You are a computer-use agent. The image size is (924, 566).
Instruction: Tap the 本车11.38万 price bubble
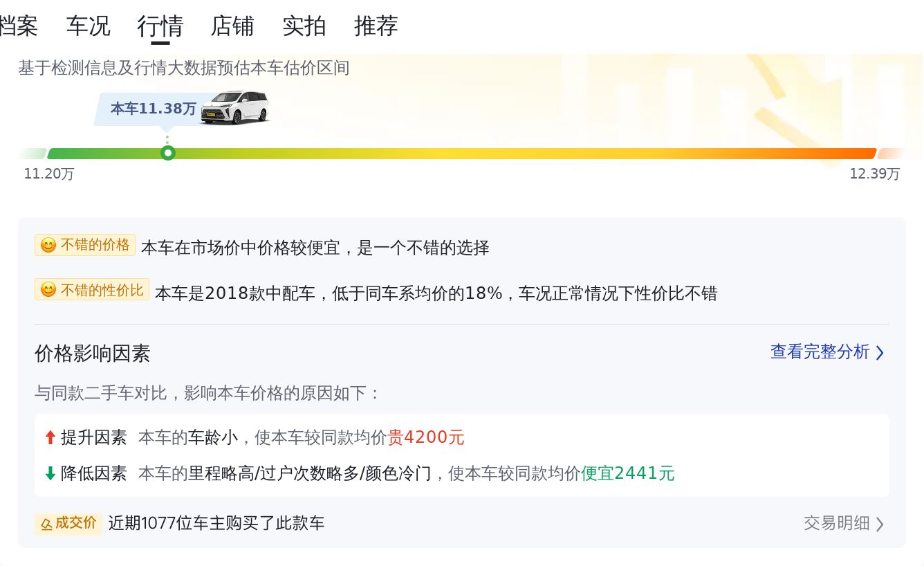coord(154,109)
